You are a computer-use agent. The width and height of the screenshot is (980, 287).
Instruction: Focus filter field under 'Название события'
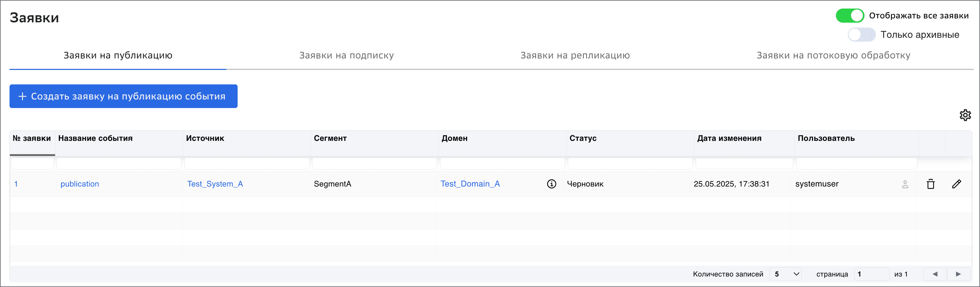point(119,164)
